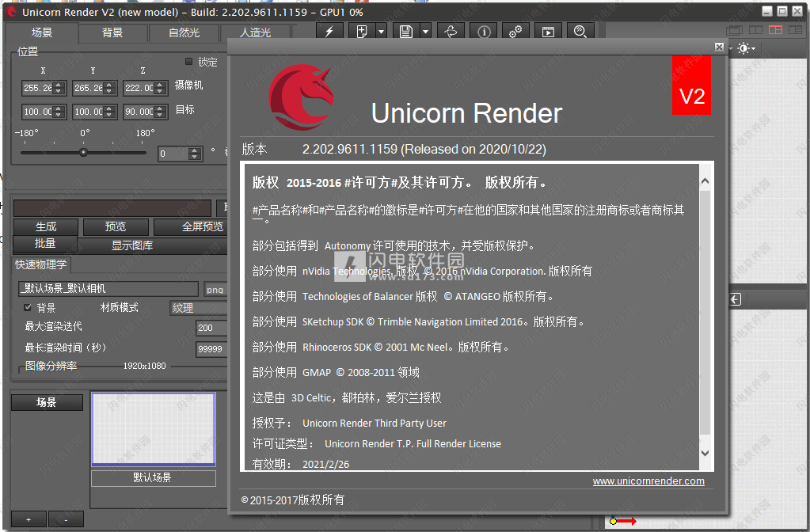The height and width of the screenshot is (532, 810).
Task: Switch to the 人造光 tab
Action: [255, 32]
